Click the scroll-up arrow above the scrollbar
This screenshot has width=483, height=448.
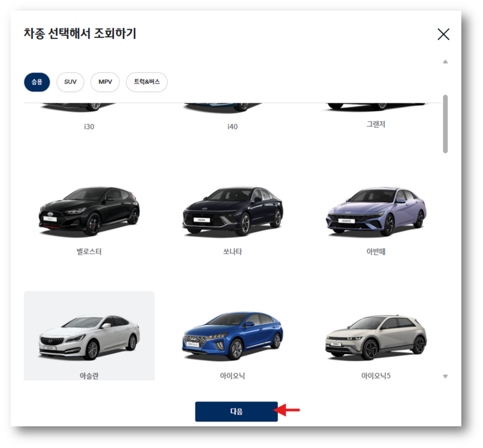pyautogui.click(x=444, y=62)
